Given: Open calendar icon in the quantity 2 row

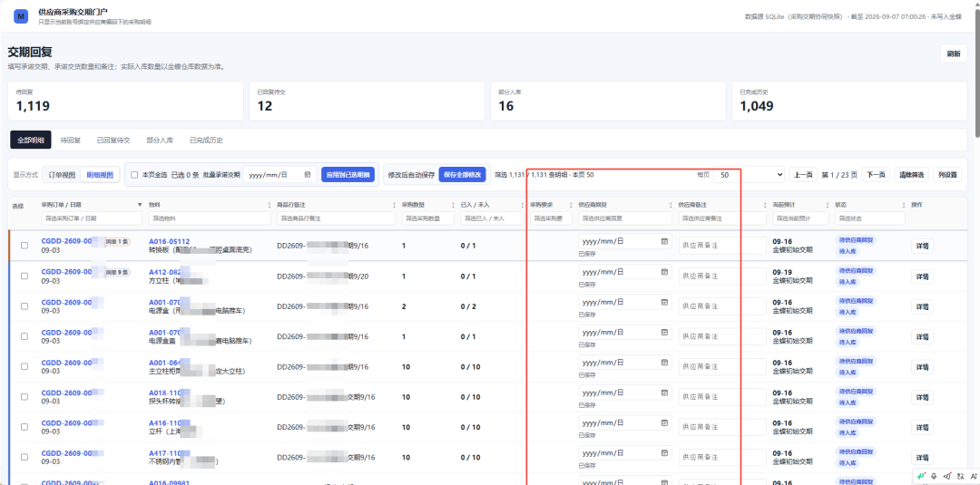Looking at the screenshot, I should point(664,302).
